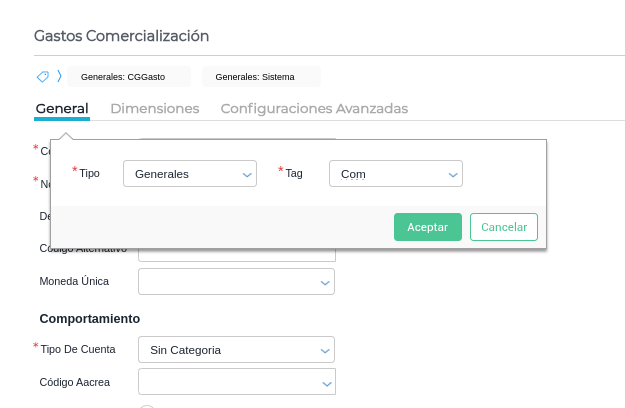
Task: Open Tipo dropdown showing Generales
Action: (189, 174)
